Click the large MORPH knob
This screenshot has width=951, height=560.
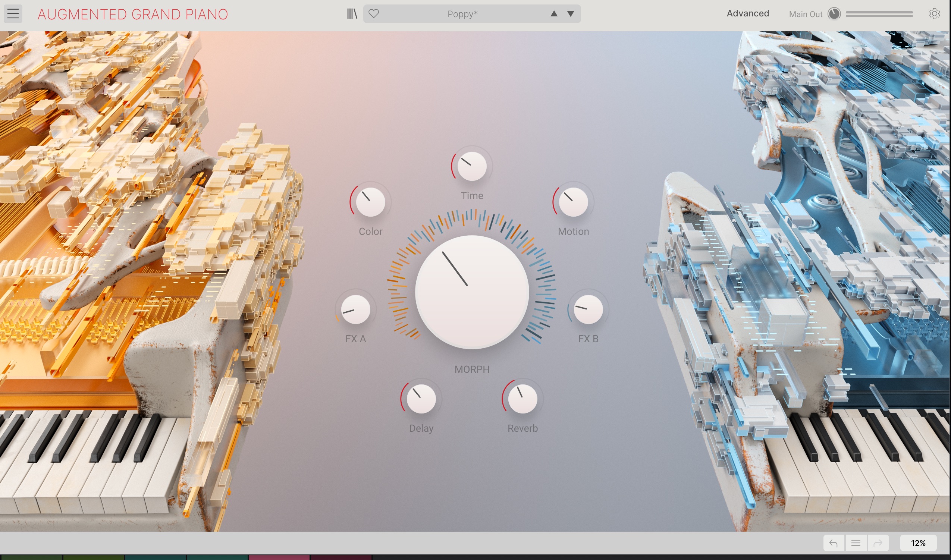tap(472, 292)
